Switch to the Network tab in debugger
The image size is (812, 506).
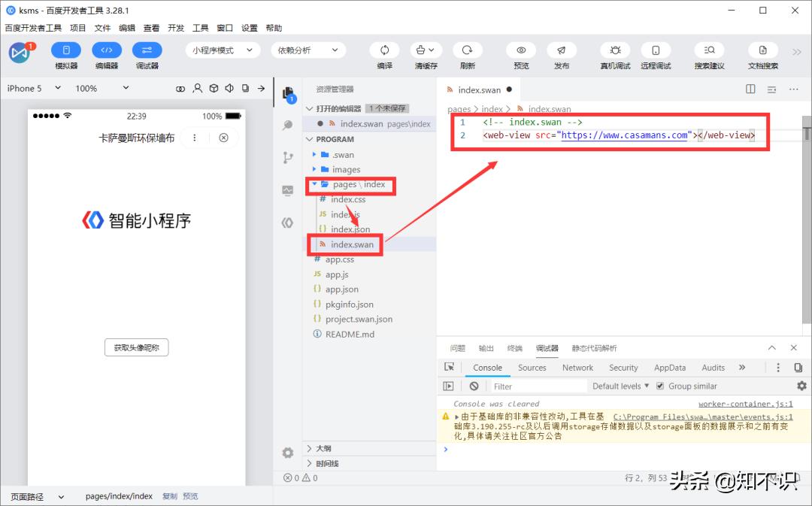577,368
